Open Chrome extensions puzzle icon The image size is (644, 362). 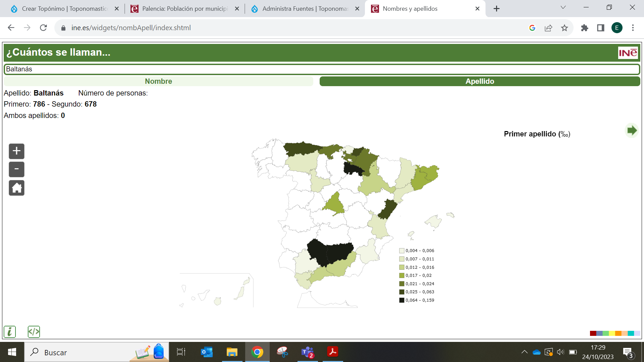585,28
